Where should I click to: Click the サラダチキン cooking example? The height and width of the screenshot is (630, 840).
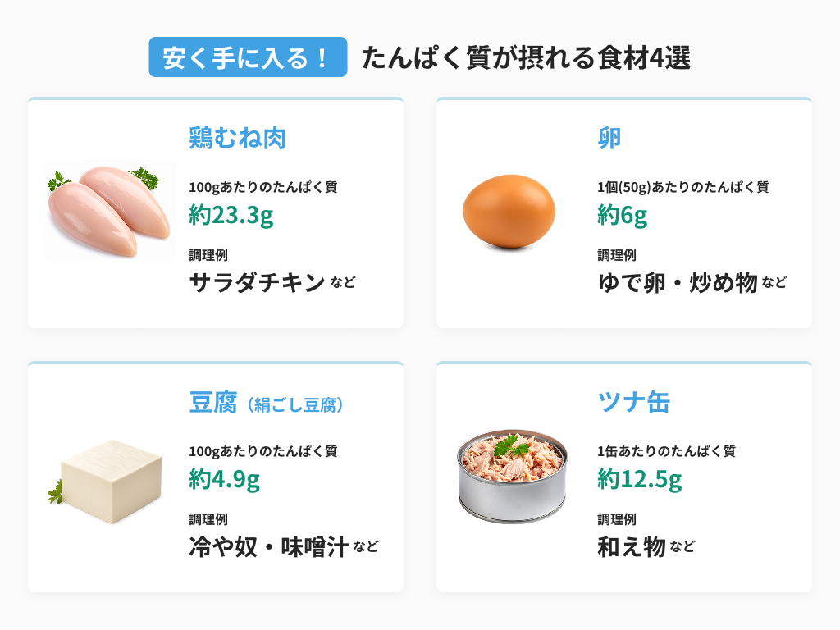click(258, 283)
